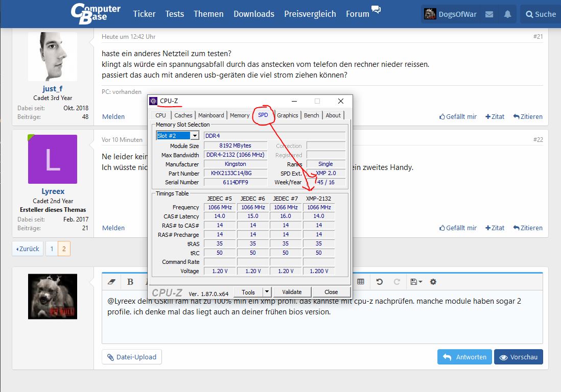Click the Suche search button

pyautogui.click(x=541, y=14)
